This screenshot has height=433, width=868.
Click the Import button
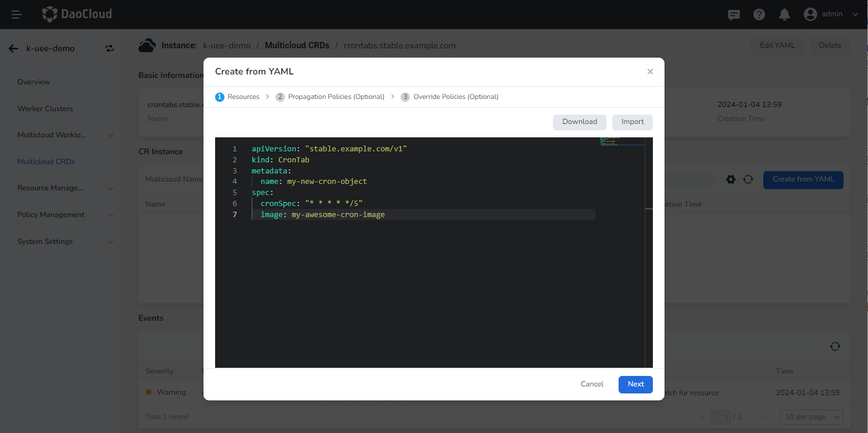click(x=632, y=122)
